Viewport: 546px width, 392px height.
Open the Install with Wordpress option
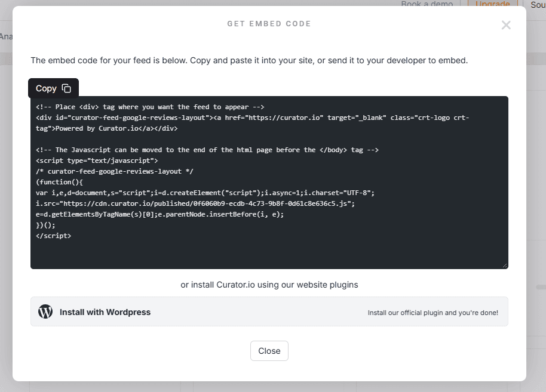point(269,311)
